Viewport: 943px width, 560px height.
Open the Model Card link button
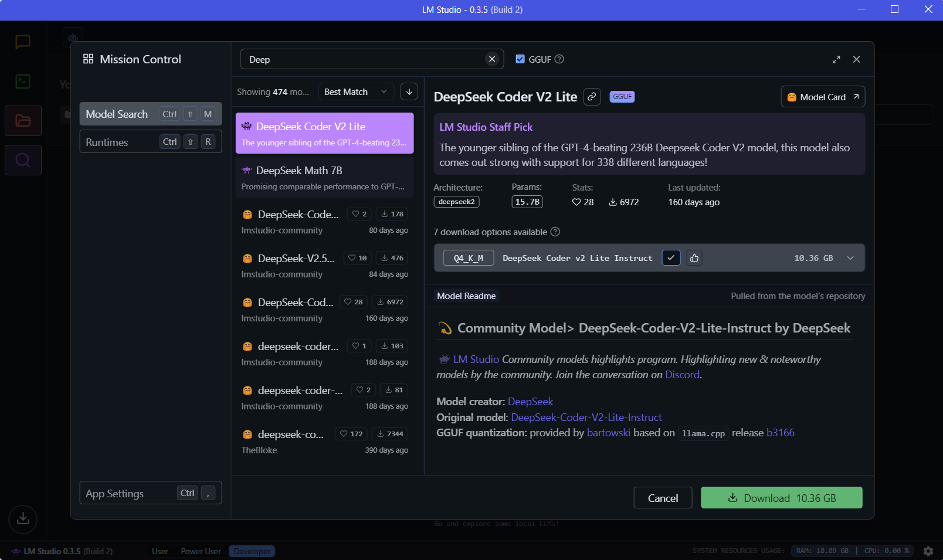(x=822, y=97)
